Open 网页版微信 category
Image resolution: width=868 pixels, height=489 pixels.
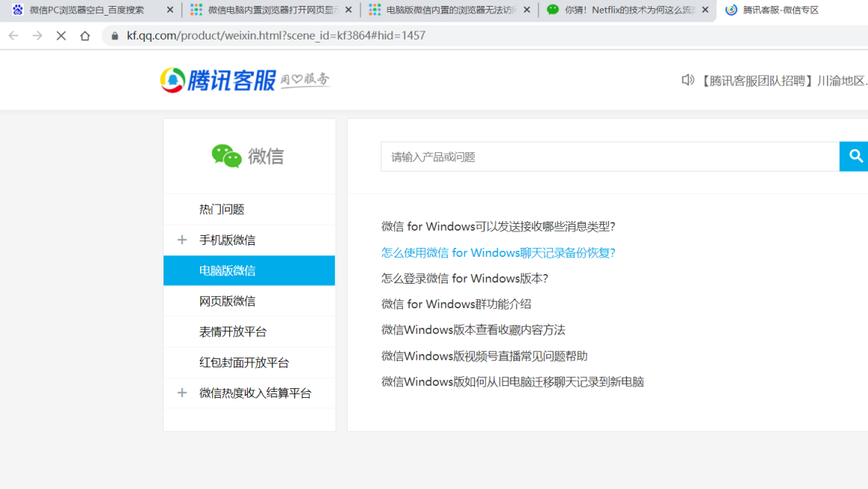click(228, 302)
